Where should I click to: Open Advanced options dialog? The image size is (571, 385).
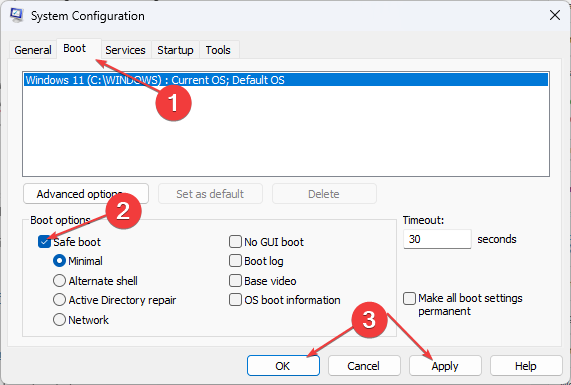[86, 194]
